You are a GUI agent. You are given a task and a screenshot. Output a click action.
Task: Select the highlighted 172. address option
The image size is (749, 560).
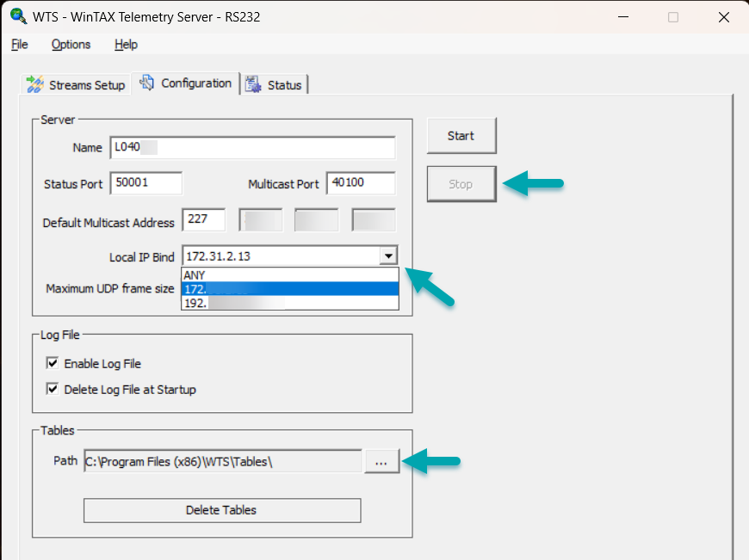(290, 289)
